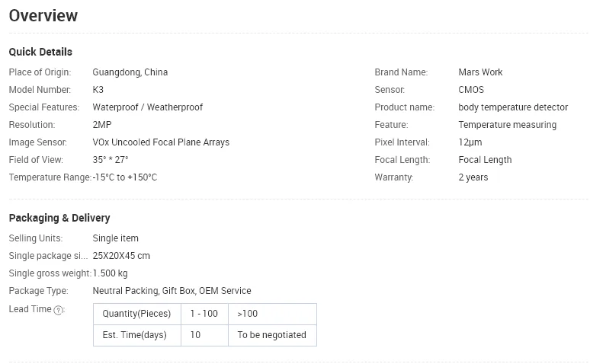
Task: Select the 12μm pixel interval value
Action: [470, 142]
